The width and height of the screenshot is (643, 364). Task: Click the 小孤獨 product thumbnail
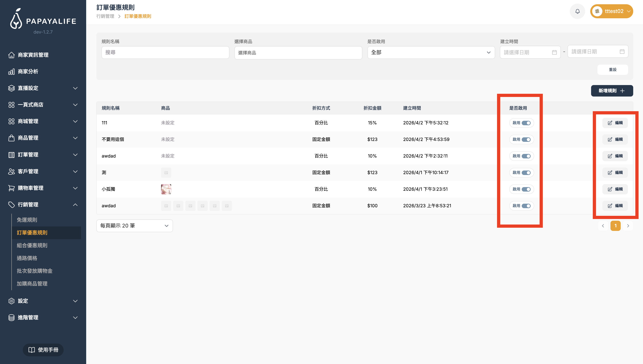[x=166, y=189]
